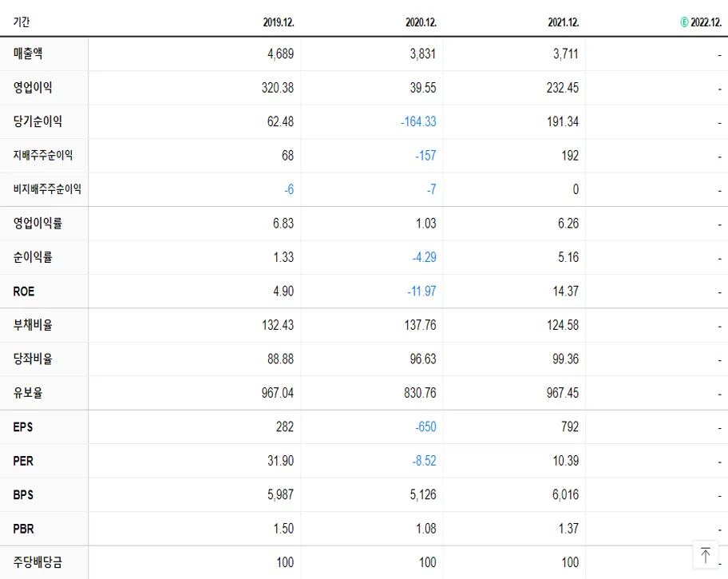
Task: Click the 당기순이익 row label
Action: (x=38, y=121)
